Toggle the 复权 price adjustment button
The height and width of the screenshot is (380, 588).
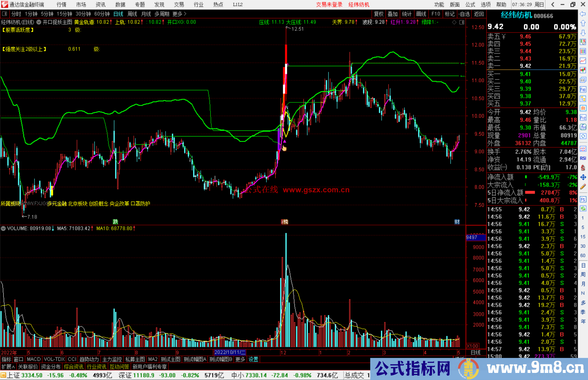click(x=379, y=14)
